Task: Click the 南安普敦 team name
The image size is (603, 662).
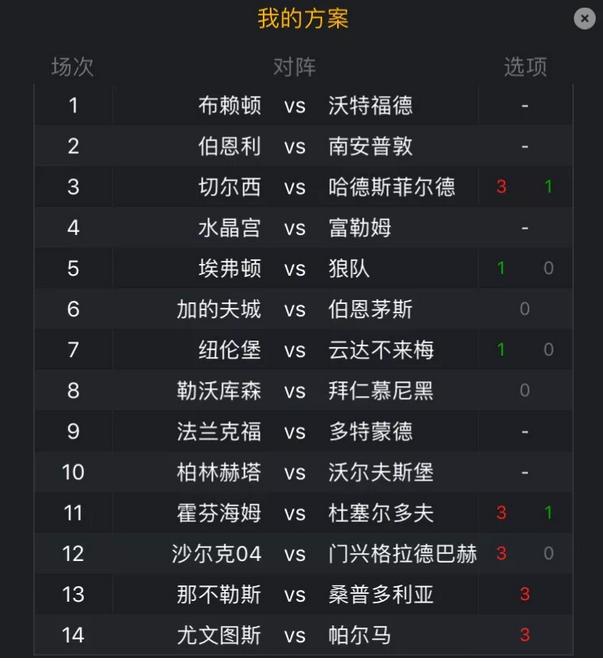Action: pos(370,147)
